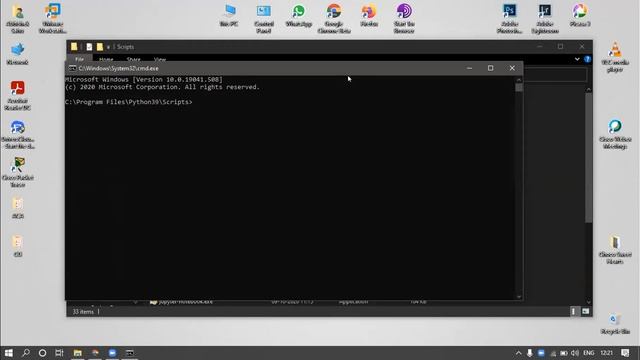Expand the Explorer ribbon with the chevron
640x360 pixels.
577,59
